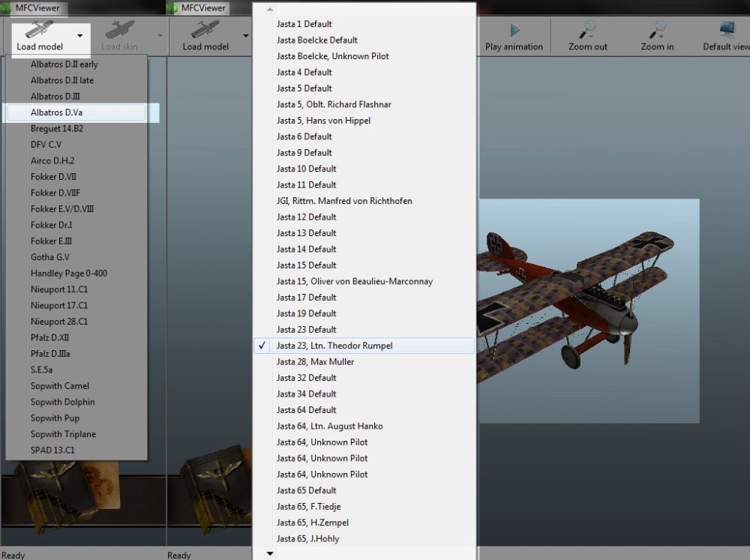Select Jasta Boelcke Default skin
The width and height of the screenshot is (750, 560).
pos(316,40)
